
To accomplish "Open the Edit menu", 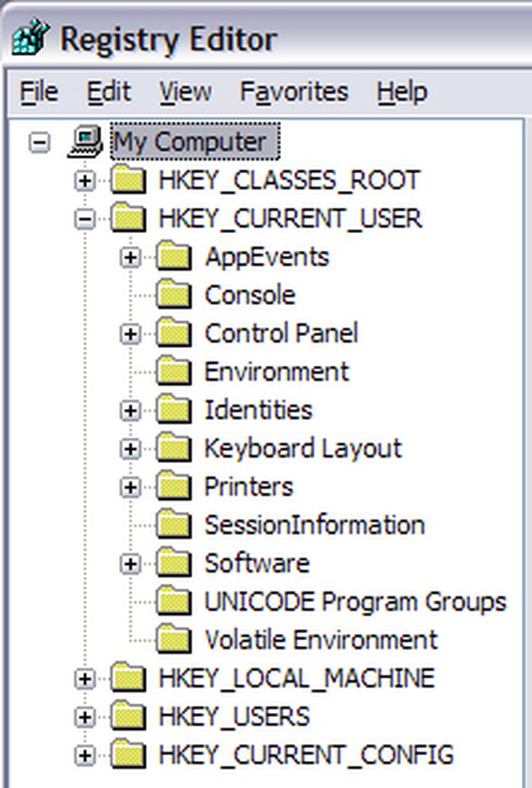I will tap(108, 92).
